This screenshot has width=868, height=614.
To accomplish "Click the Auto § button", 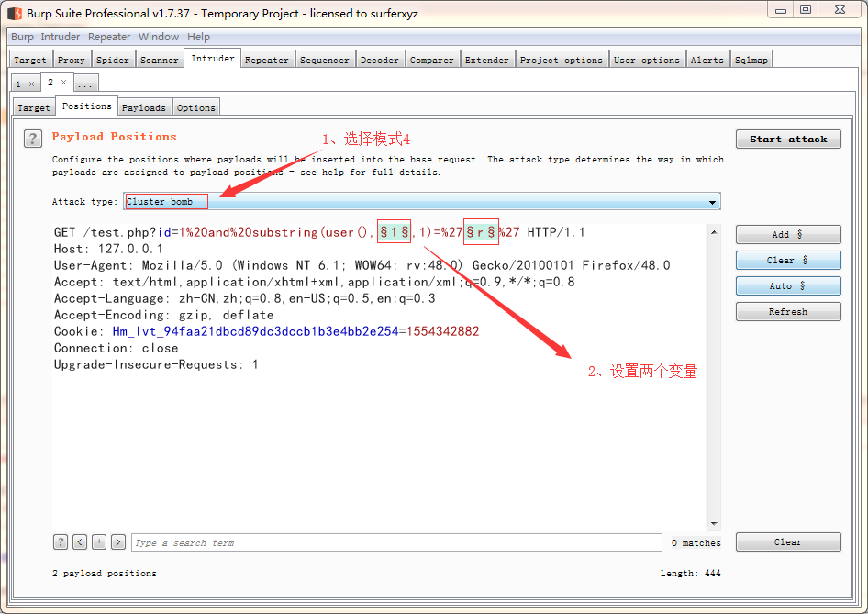I will tap(788, 286).
